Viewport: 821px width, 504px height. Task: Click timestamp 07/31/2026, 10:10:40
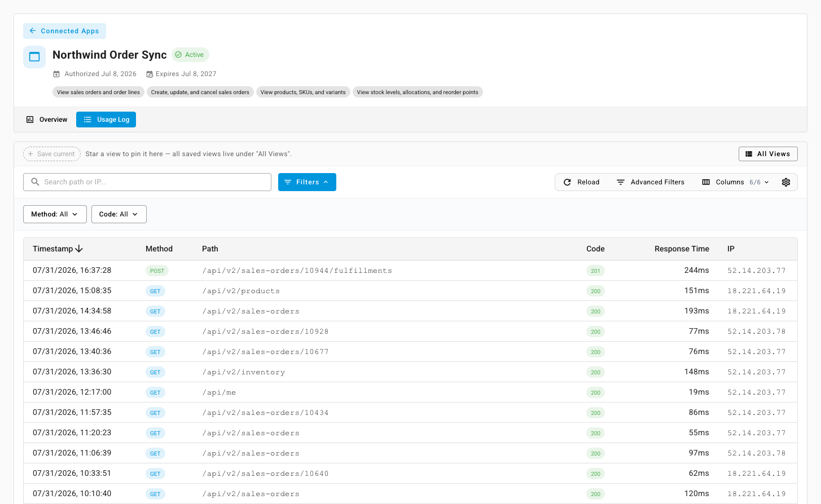coord(72,494)
